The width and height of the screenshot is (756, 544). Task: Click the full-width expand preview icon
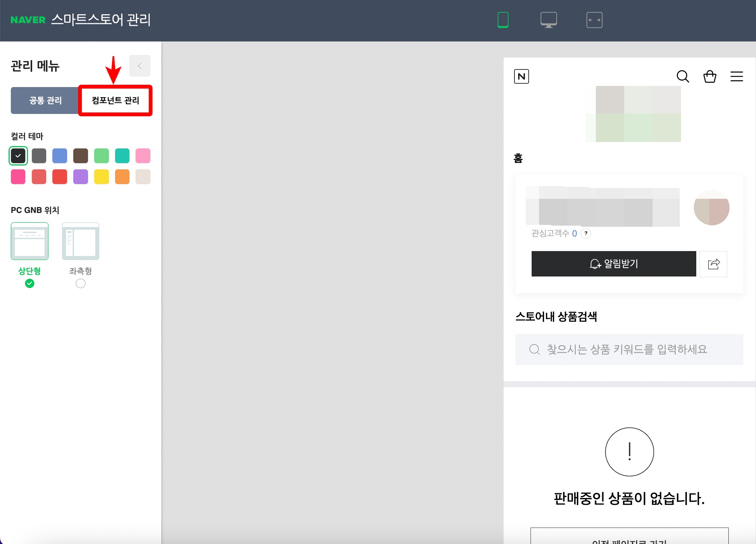tap(594, 20)
